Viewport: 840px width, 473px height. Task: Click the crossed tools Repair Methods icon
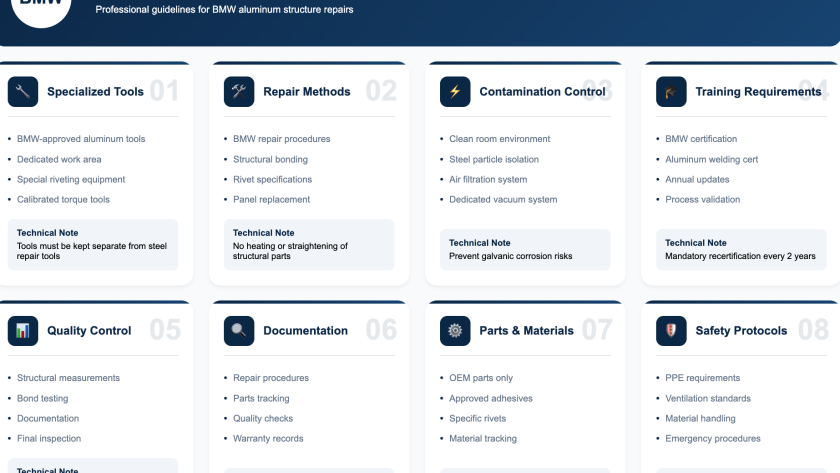tap(239, 92)
